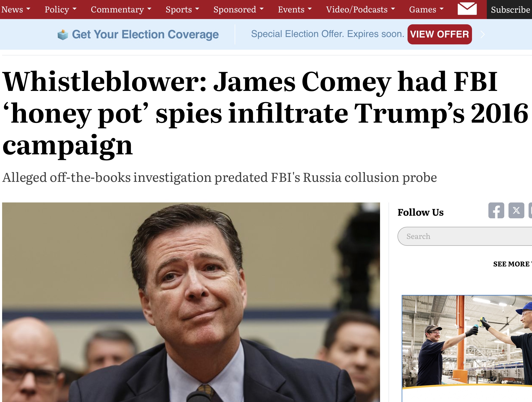
Task: Click the Subscribe button
Action: pos(510,10)
